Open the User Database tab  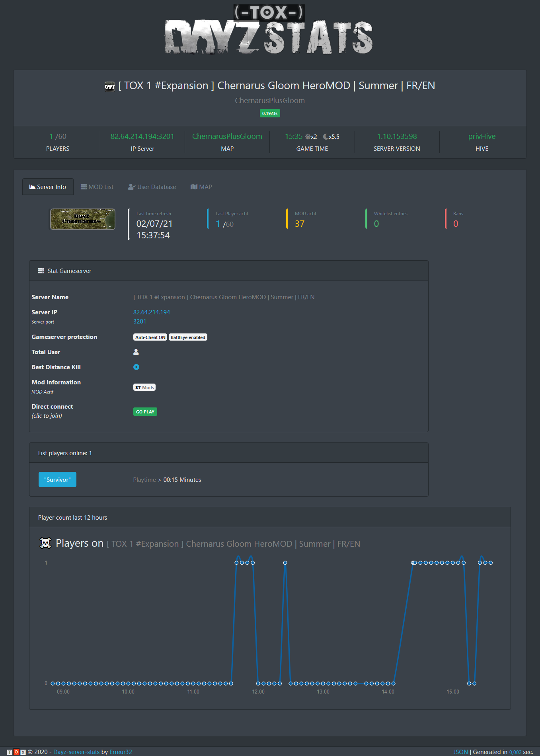152,187
